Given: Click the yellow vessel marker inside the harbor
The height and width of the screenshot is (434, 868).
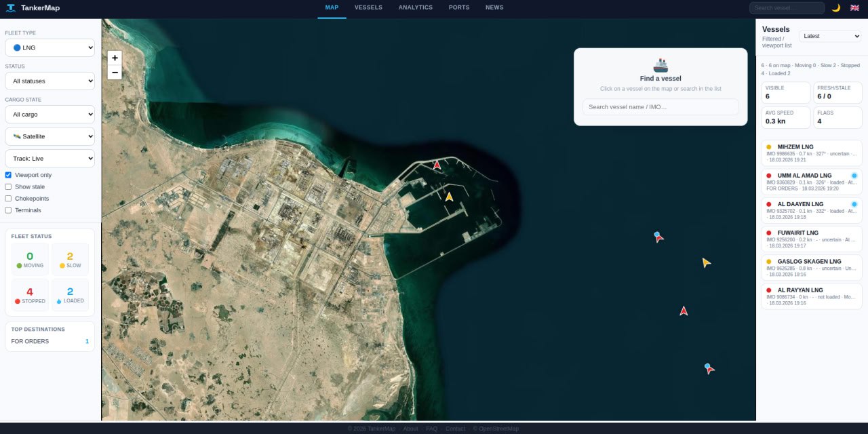Looking at the screenshot, I should pyautogui.click(x=449, y=197).
